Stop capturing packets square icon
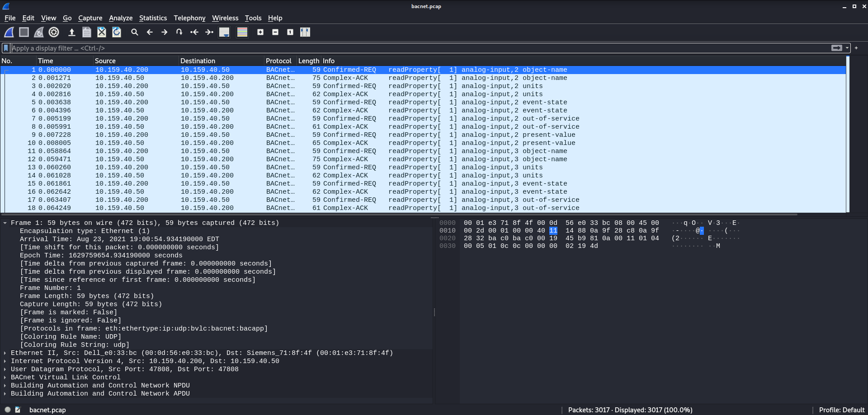 (24, 32)
